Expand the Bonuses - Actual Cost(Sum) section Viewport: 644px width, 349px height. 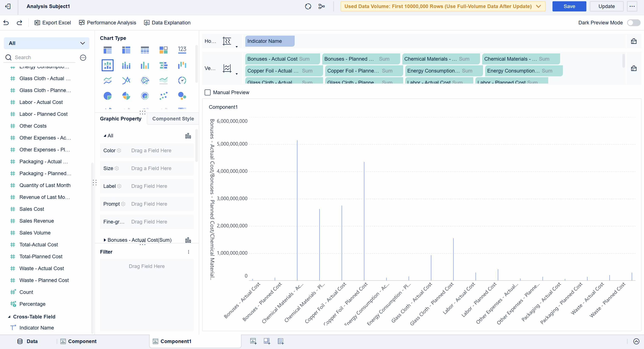(105, 240)
